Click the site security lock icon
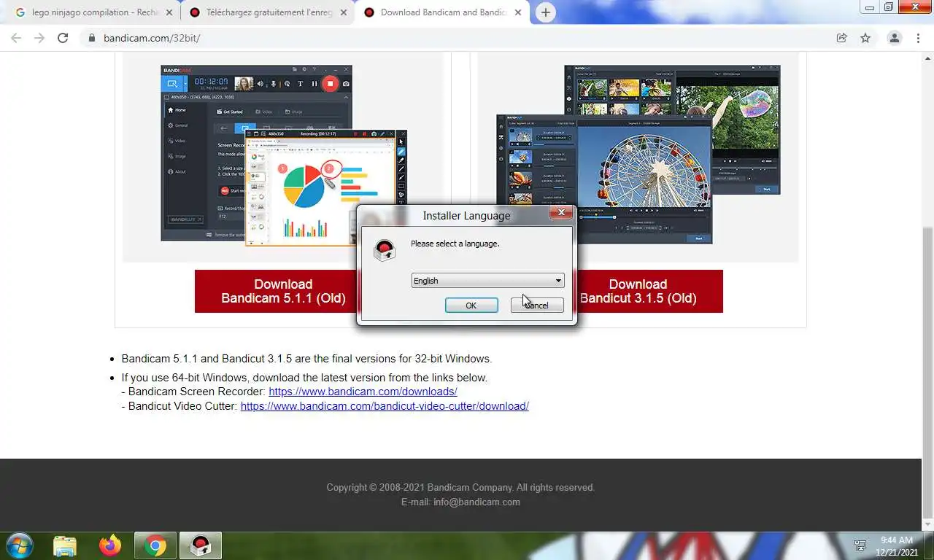This screenshot has width=934, height=560. (x=92, y=38)
